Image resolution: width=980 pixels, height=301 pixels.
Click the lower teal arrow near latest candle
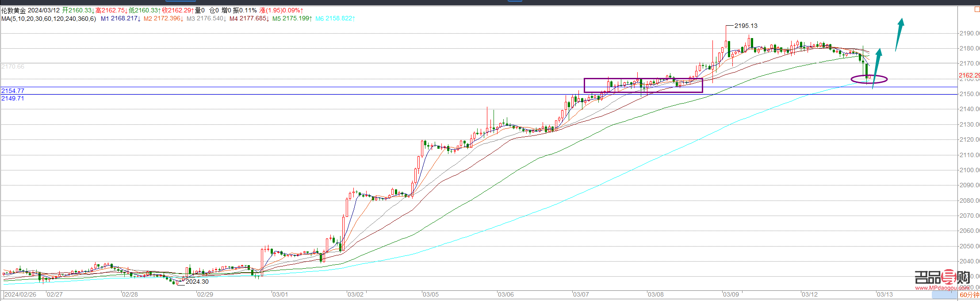tap(877, 66)
